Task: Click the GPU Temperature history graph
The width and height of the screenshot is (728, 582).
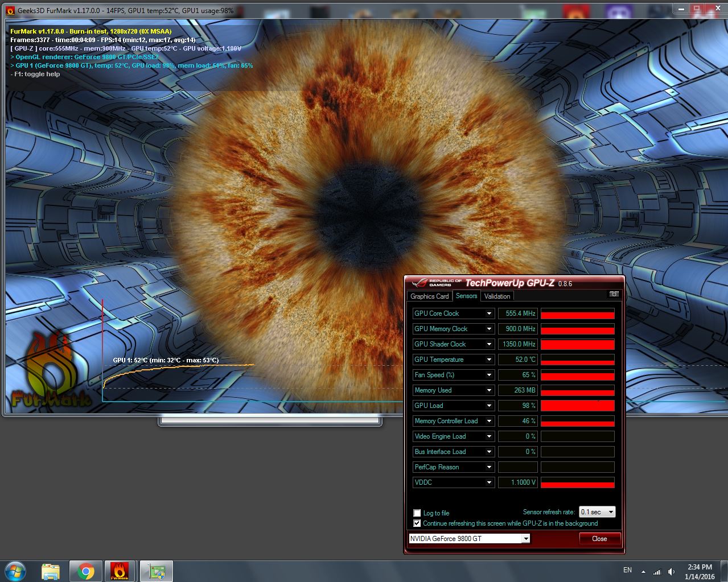Action: pyautogui.click(x=577, y=360)
